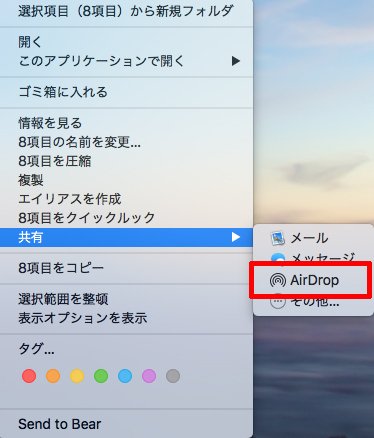Select the 開く menu entry

[x=126, y=42]
